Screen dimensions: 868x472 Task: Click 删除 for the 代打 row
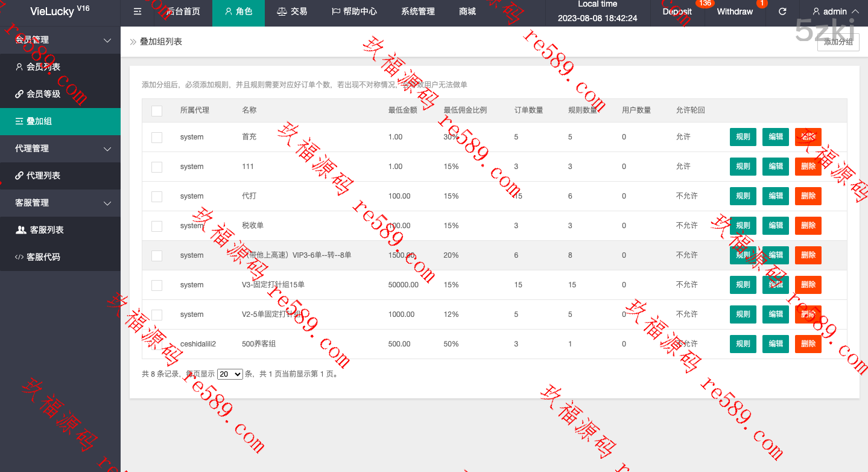[808, 196]
